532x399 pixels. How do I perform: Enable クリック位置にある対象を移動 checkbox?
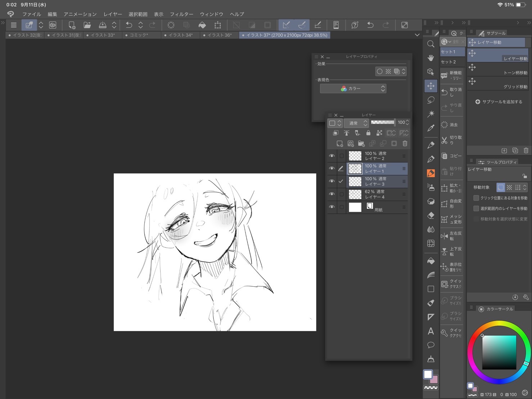(476, 198)
